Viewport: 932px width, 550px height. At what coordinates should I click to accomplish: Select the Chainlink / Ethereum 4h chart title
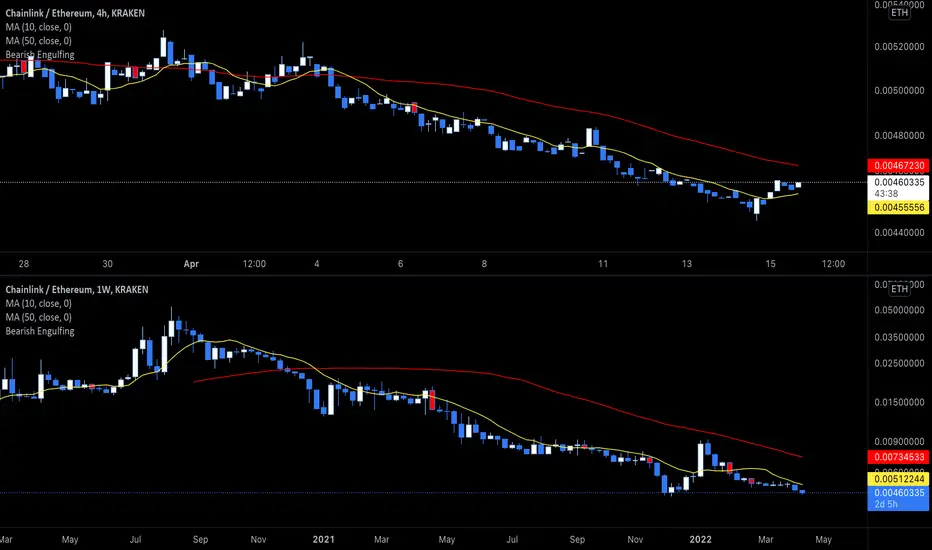[75, 13]
